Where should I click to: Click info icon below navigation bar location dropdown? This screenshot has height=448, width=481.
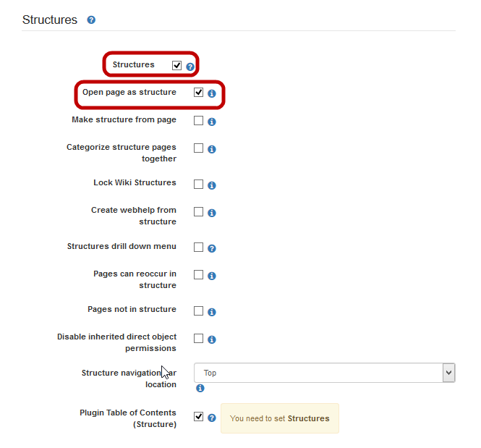pyautogui.click(x=200, y=388)
